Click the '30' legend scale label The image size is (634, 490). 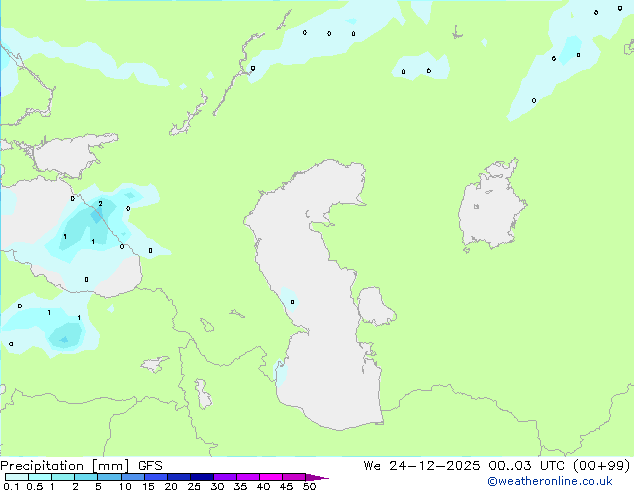point(217,486)
